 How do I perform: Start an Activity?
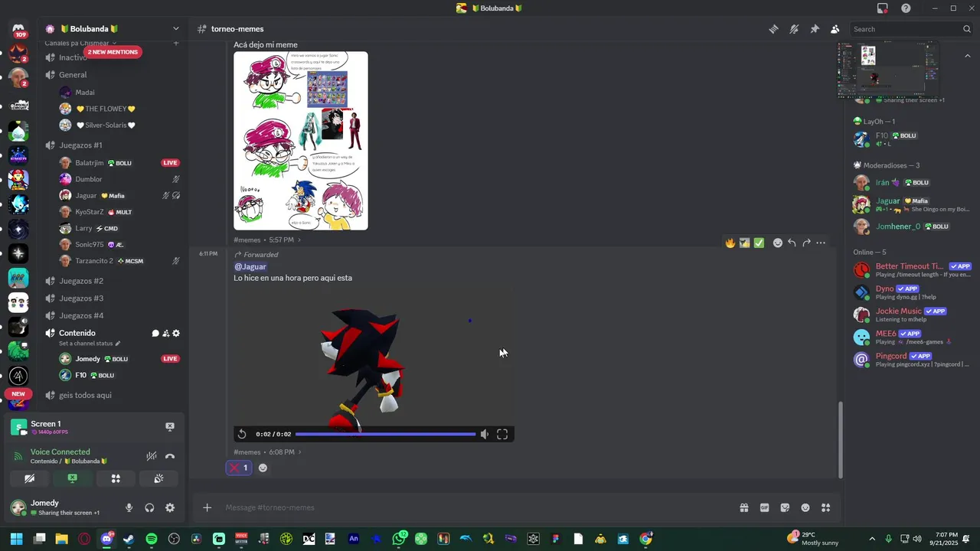tap(116, 478)
